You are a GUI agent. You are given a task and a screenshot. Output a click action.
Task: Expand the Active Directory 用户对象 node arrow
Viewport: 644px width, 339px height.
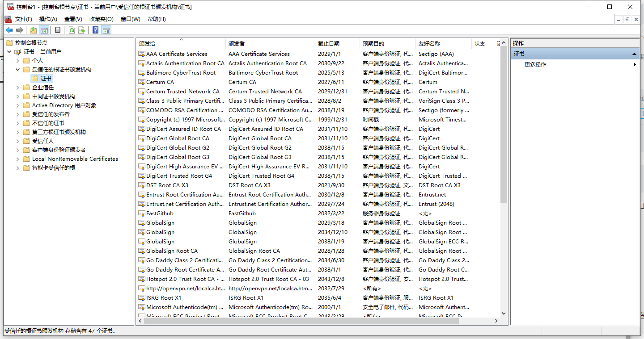pyautogui.click(x=18, y=105)
